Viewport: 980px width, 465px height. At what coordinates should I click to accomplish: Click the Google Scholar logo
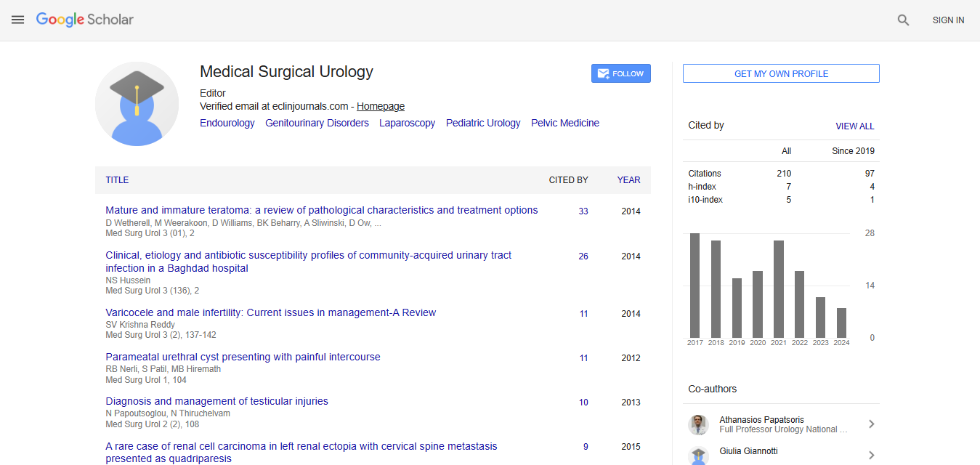85,20
